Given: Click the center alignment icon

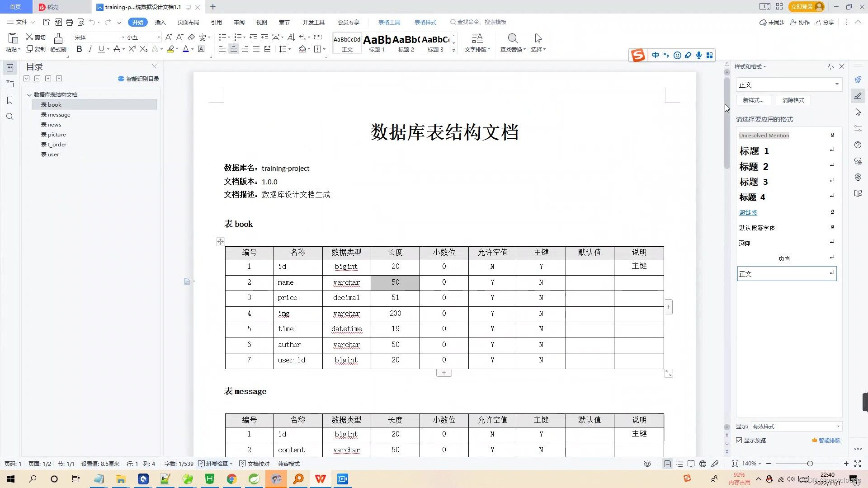Looking at the screenshot, I should click(x=233, y=49).
